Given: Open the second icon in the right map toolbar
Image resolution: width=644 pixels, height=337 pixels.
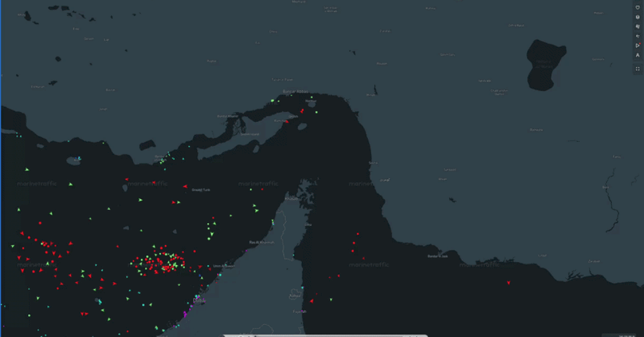Looking at the screenshot, I should pos(637,17).
